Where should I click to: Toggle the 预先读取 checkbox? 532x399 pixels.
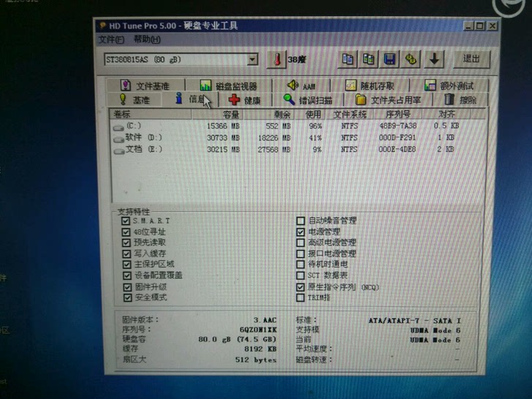click(126, 243)
